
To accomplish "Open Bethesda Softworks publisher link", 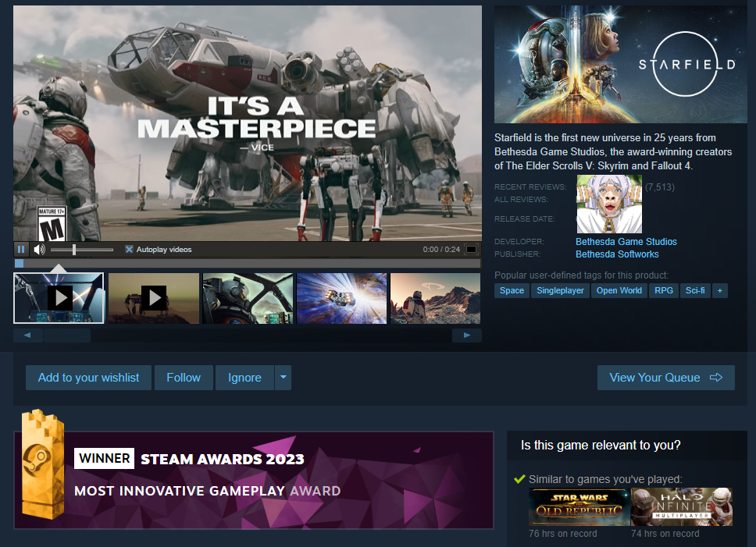I will coord(617,254).
